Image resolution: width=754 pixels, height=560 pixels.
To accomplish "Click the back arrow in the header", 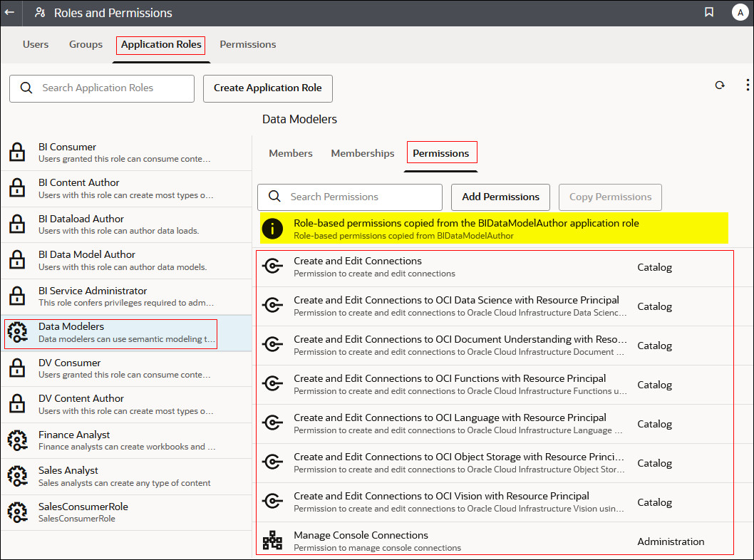I will point(10,13).
